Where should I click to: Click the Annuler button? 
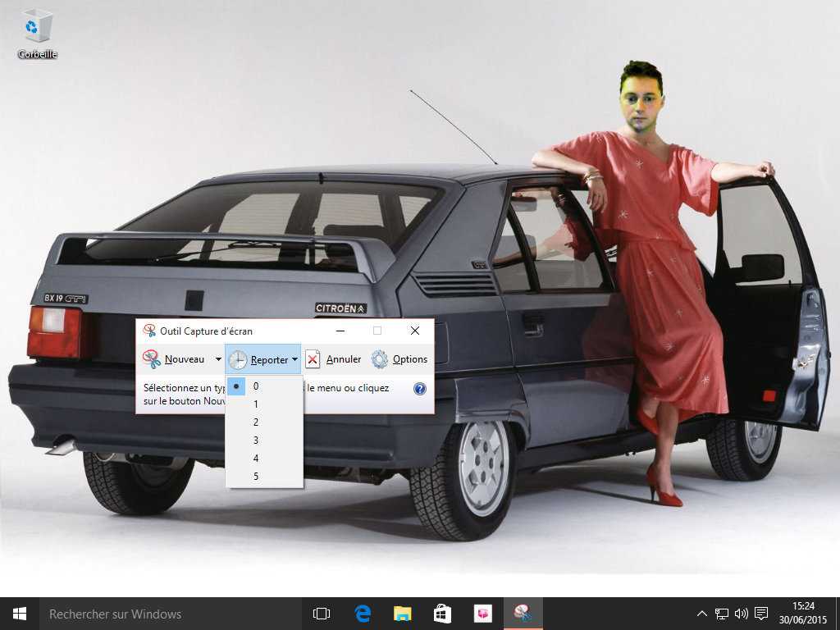[334, 359]
